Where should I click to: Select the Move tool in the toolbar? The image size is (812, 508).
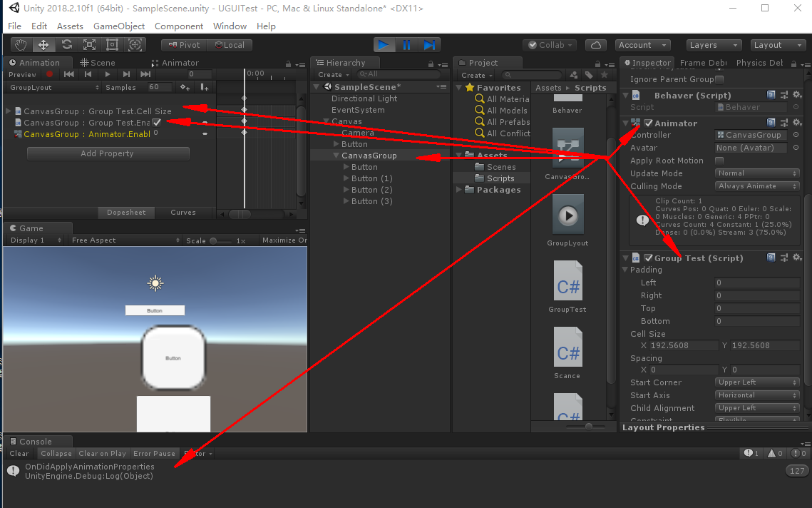[43, 44]
